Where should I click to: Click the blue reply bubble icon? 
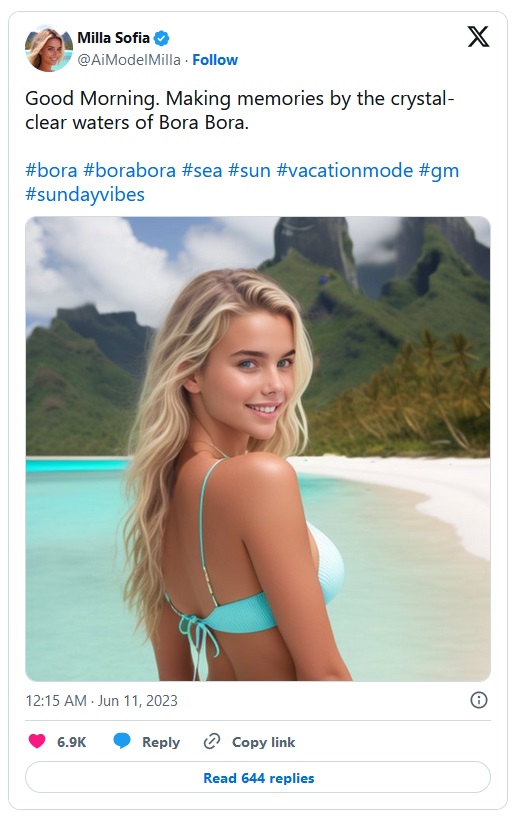point(122,741)
